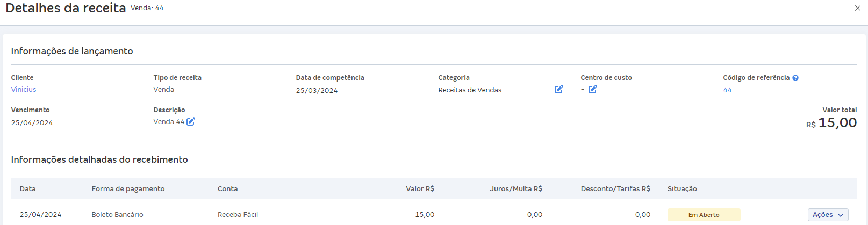The height and width of the screenshot is (225, 868).
Task: Click the Conta column header
Action: tap(227, 189)
